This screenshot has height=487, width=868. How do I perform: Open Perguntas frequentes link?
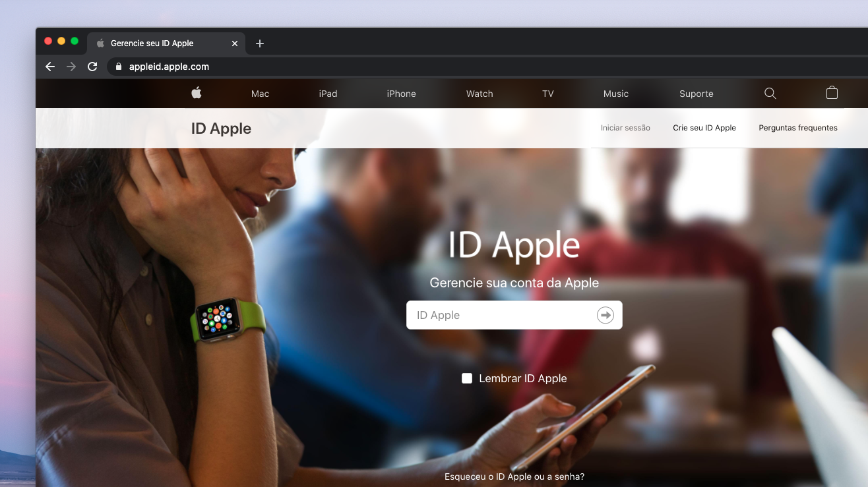(x=798, y=128)
